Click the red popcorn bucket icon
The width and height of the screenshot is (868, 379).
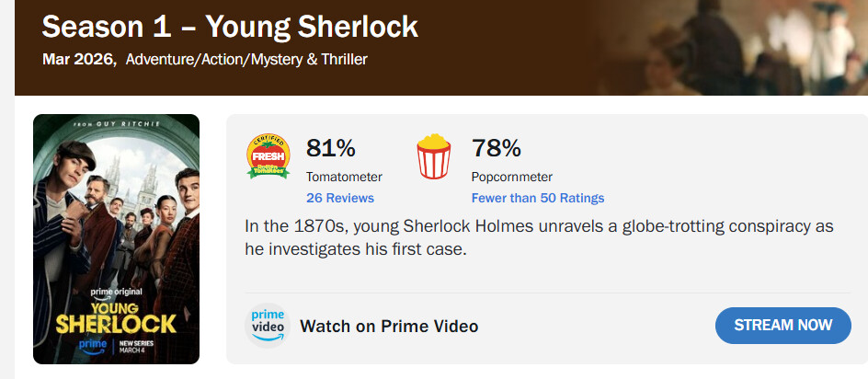click(434, 156)
